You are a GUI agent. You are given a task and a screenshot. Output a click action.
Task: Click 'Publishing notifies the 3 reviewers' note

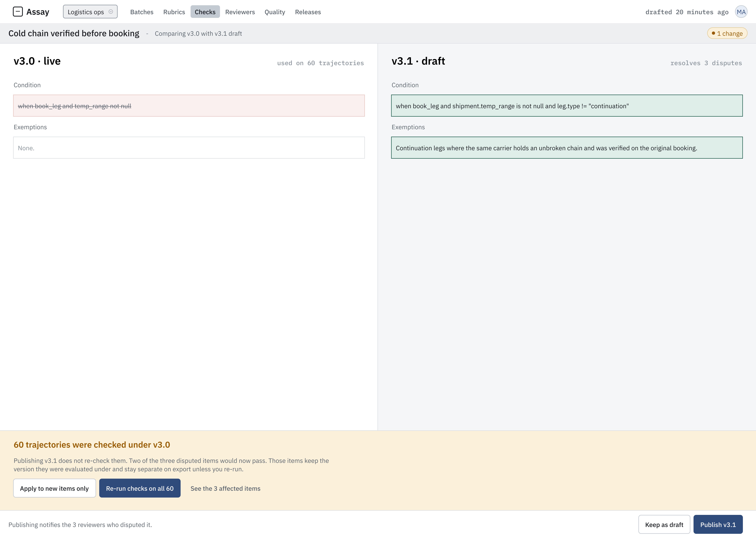point(80,525)
